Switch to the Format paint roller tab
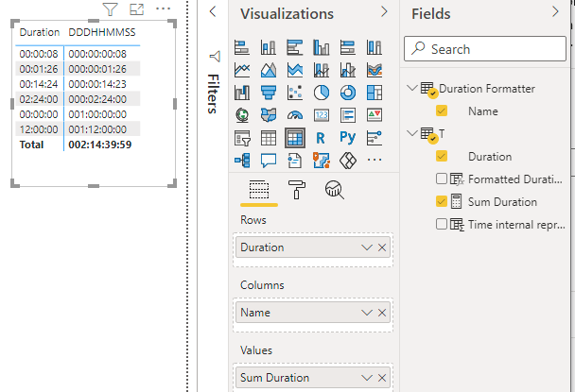 298,190
